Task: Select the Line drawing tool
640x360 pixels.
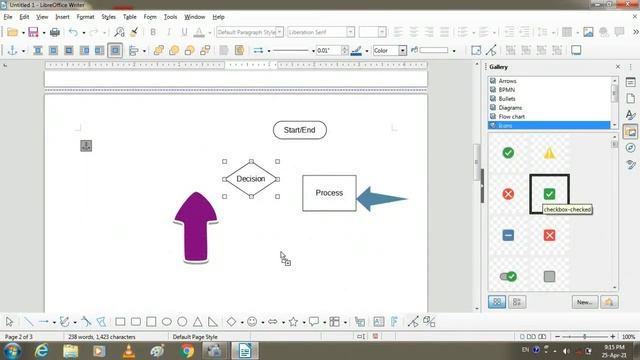Action: click(x=29, y=322)
